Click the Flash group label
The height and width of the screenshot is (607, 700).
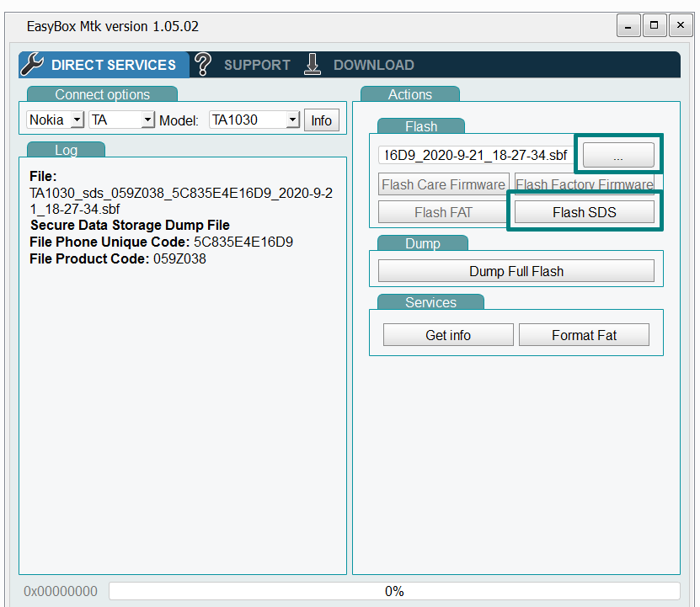pyautogui.click(x=421, y=126)
